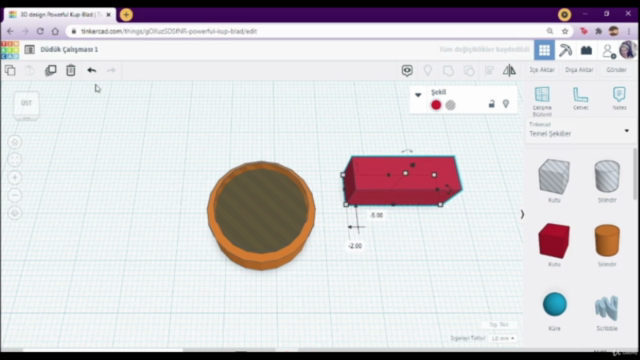Click the invite people icon

pyautogui.click(x=608, y=51)
